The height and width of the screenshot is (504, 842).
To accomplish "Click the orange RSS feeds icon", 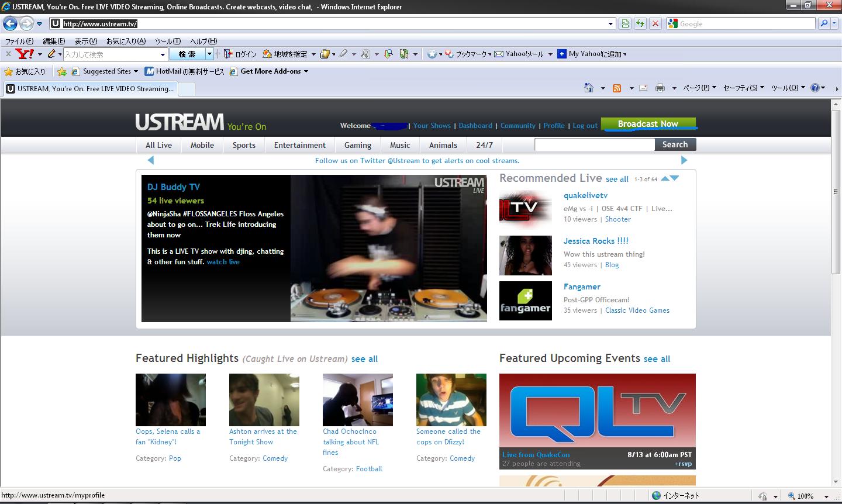I will [x=617, y=88].
